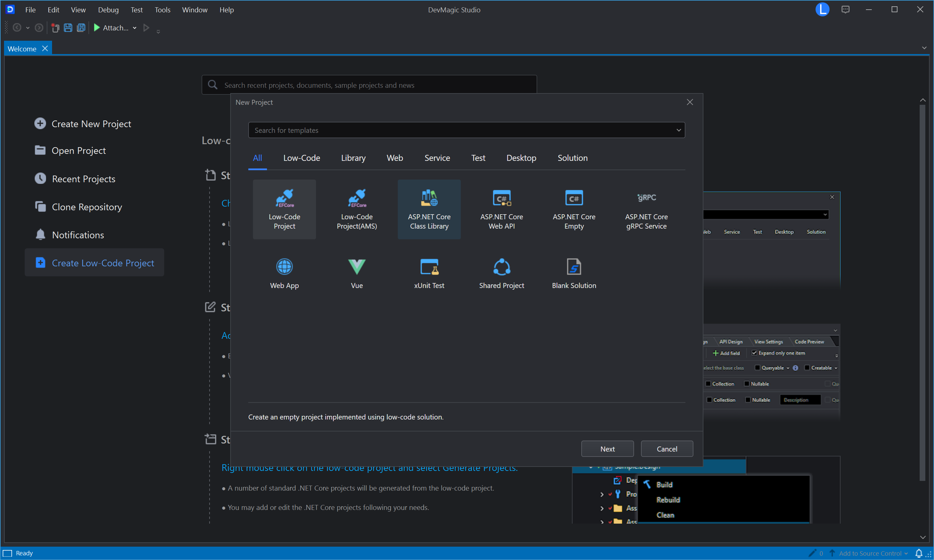
Task: Pick the ASP.NET Core Empty template
Action: coord(574,209)
